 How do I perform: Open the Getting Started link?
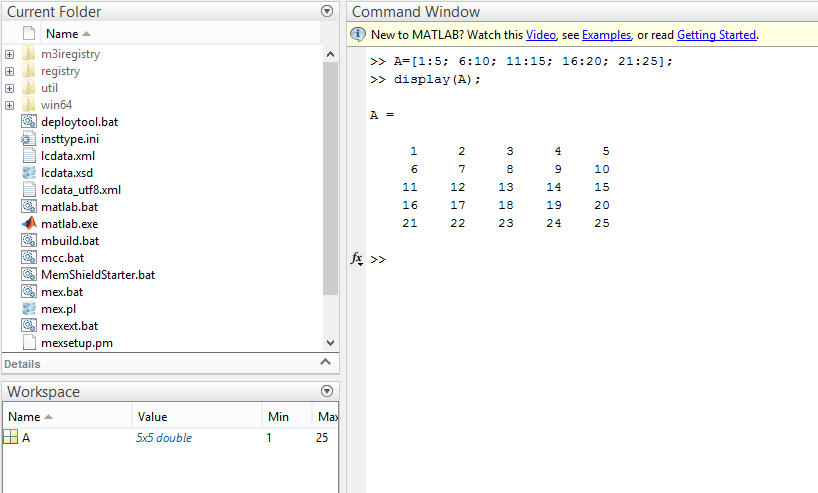pyautogui.click(x=716, y=35)
